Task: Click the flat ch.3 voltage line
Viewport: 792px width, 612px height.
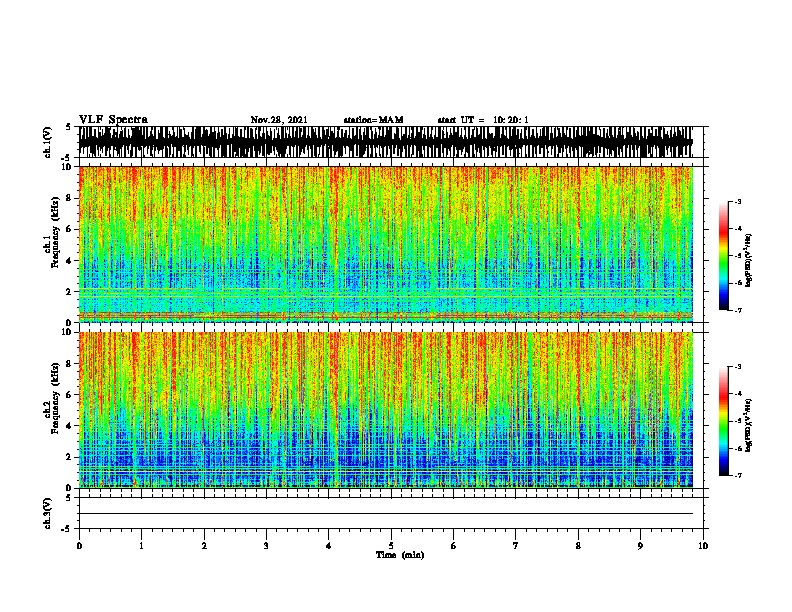Action: 386,514
